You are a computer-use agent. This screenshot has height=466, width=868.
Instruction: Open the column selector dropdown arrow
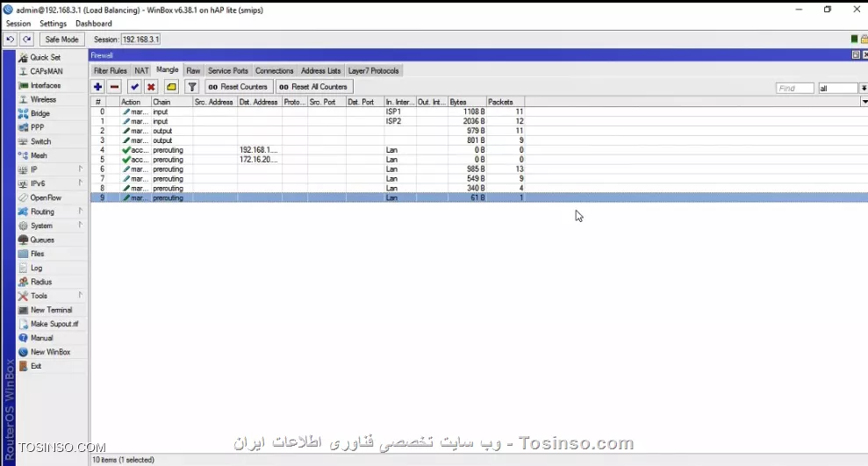click(x=864, y=102)
